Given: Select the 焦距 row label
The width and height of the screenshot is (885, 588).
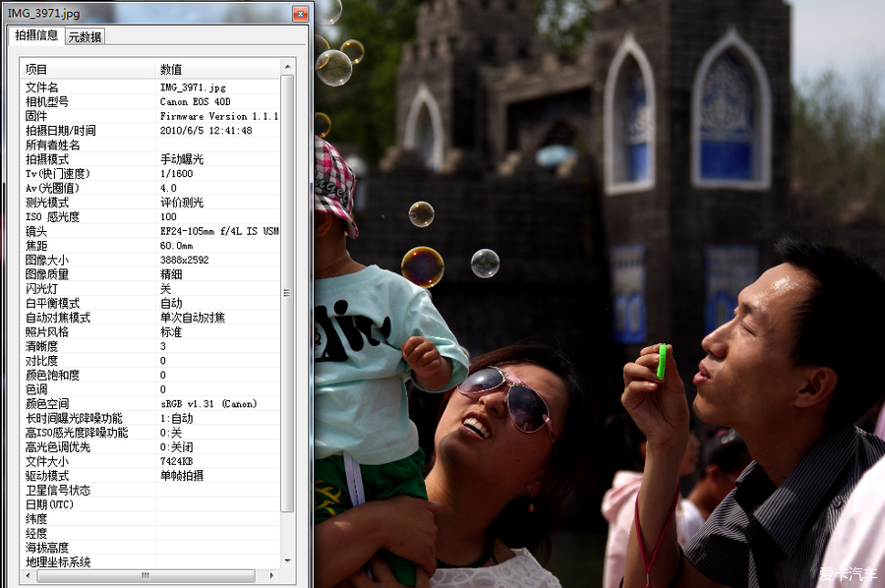Looking at the screenshot, I should (x=36, y=246).
